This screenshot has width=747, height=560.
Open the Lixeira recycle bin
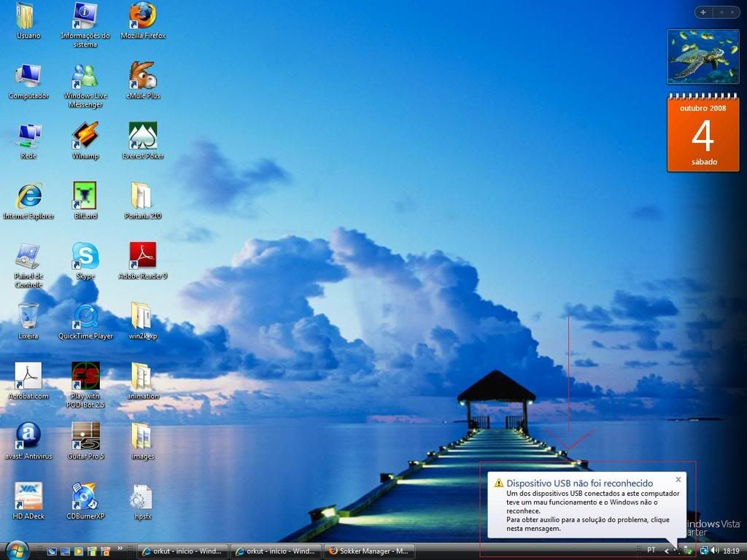[28, 316]
